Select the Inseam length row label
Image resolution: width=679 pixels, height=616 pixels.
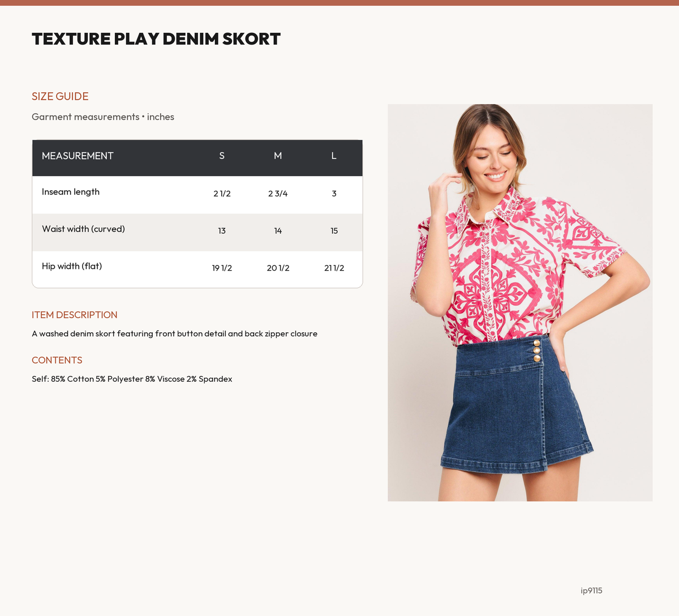click(x=71, y=192)
